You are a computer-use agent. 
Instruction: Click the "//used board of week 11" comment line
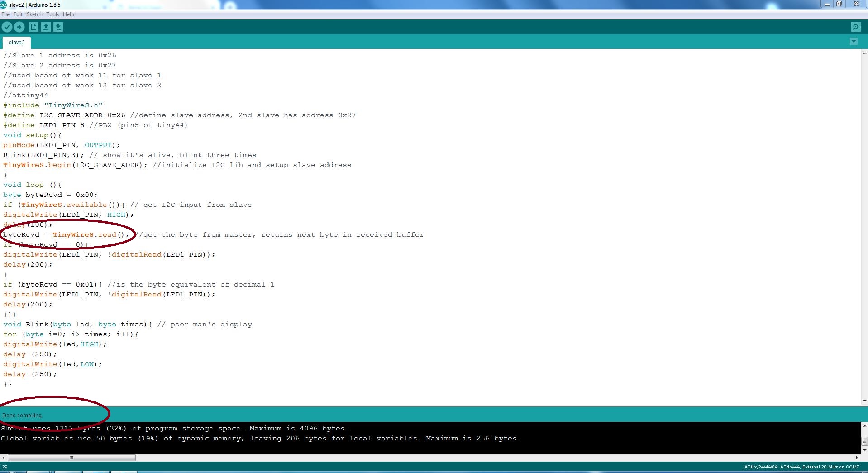point(82,75)
